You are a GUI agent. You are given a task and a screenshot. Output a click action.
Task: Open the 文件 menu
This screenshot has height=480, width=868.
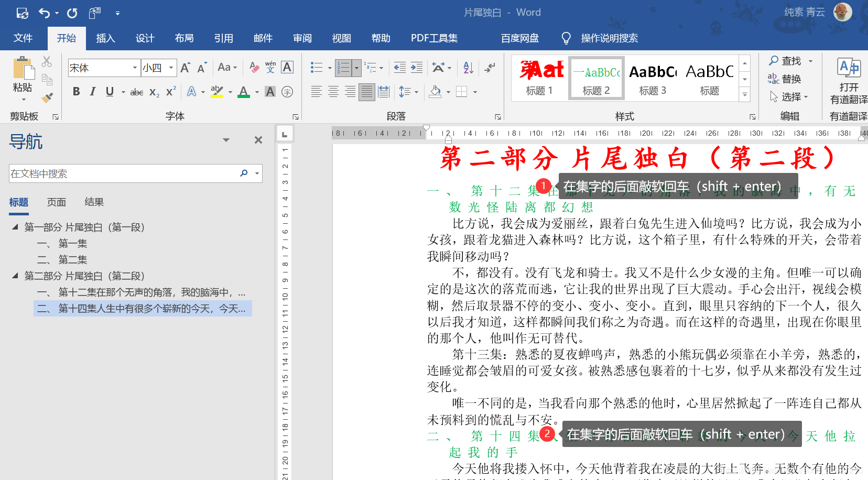click(x=23, y=38)
